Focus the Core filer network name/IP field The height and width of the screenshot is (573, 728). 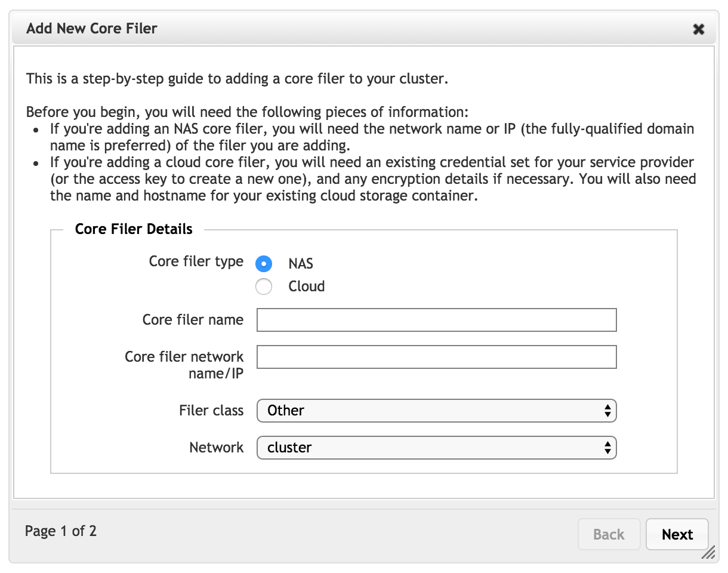(436, 357)
